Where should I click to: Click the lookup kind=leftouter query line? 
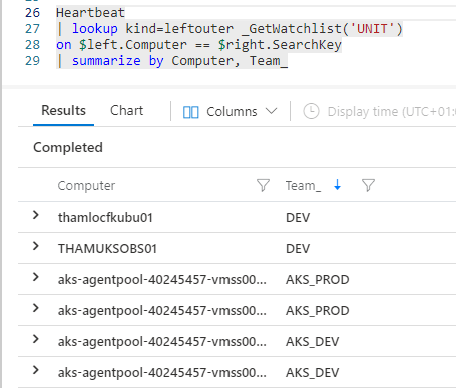230,29
